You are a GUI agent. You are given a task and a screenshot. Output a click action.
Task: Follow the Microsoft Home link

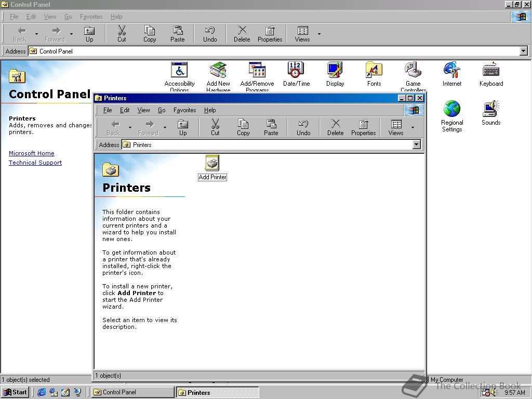(32, 153)
